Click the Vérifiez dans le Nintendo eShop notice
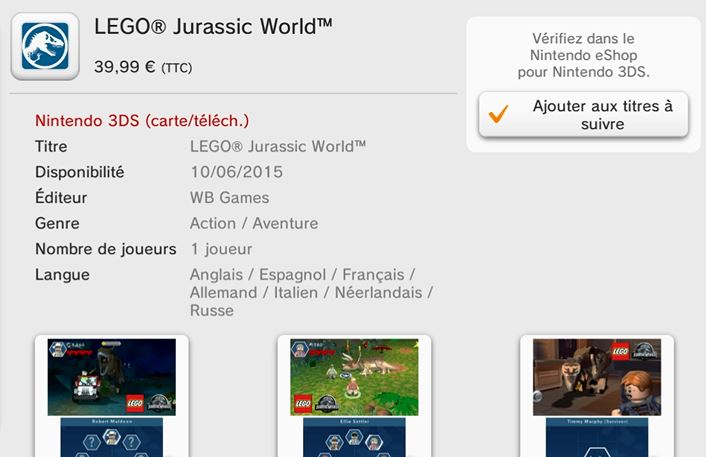The width and height of the screenshot is (706, 457). (584, 55)
